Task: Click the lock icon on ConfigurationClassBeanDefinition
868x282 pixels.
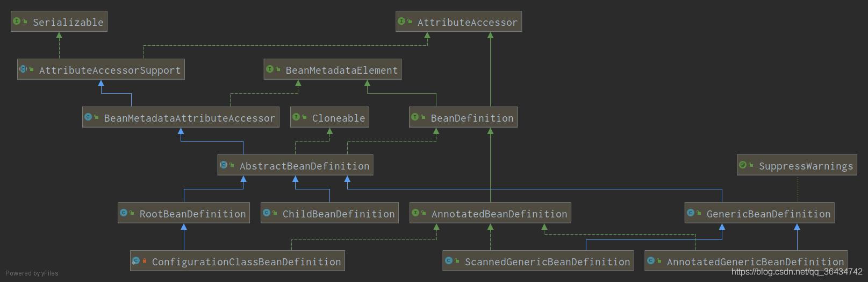Action: (x=145, y=261)
